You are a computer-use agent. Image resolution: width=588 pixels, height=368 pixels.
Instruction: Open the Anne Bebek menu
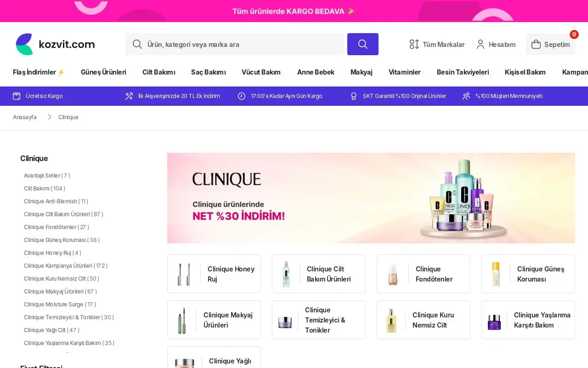coord(316,72)
